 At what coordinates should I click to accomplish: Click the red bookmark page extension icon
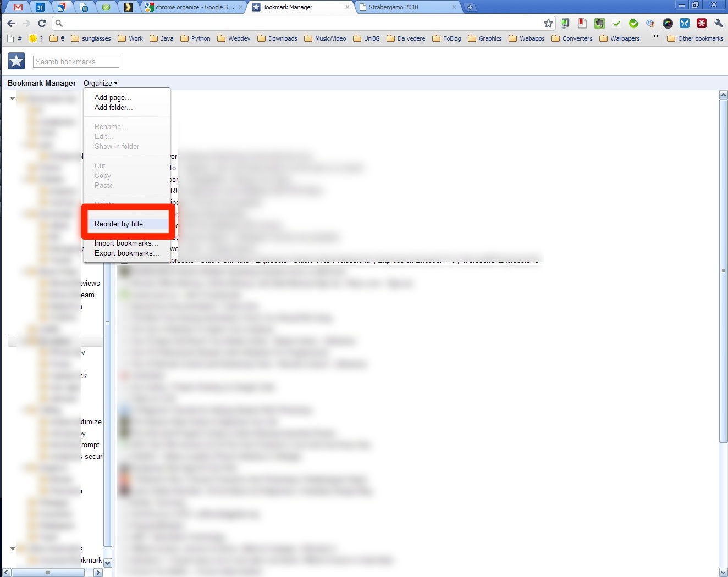pyautogui.click(x=582, y=23)
